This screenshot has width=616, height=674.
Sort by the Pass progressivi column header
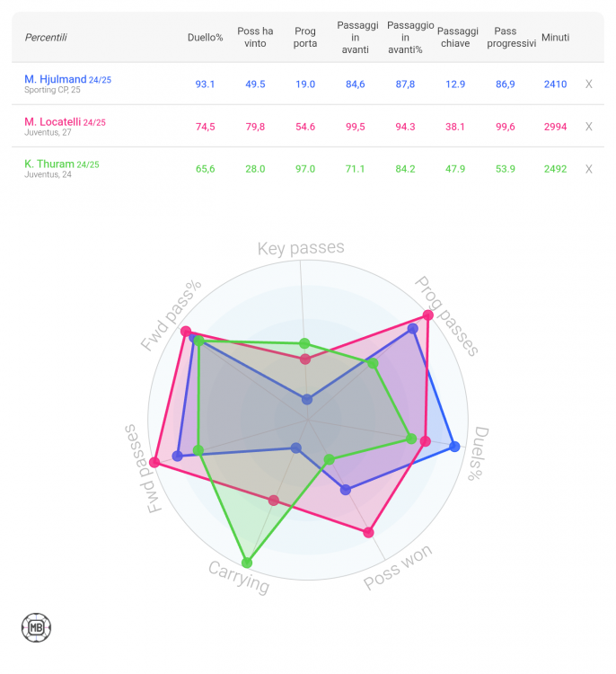[511, 38]
